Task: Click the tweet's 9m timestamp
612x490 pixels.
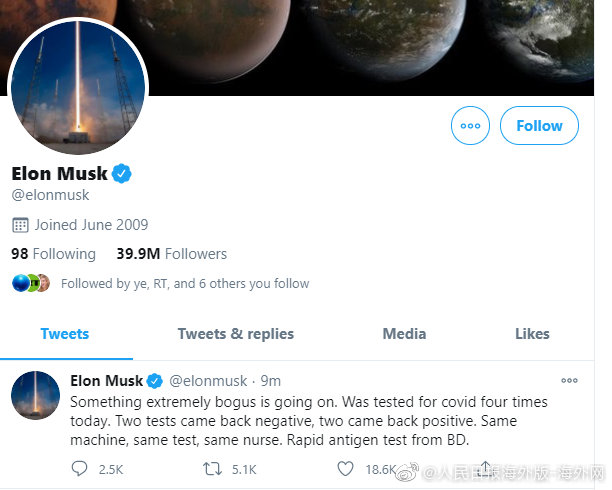Action: (x=270, y=381)
